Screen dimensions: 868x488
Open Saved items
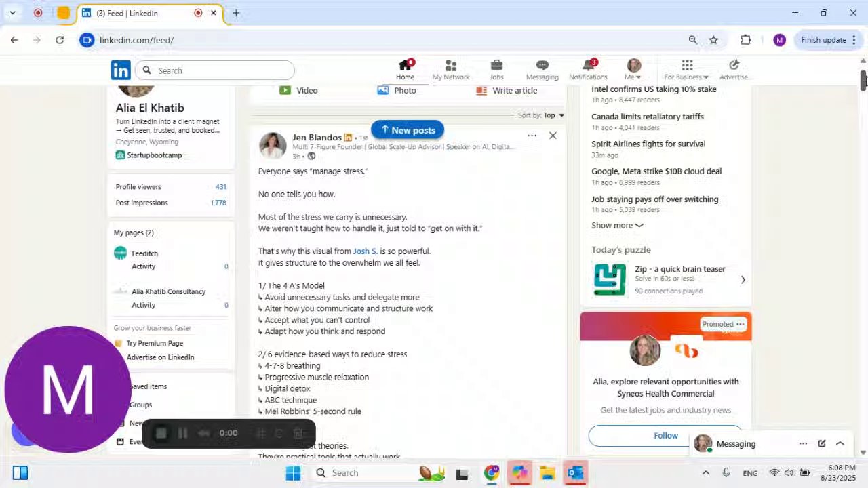click(x=148, y=386)
